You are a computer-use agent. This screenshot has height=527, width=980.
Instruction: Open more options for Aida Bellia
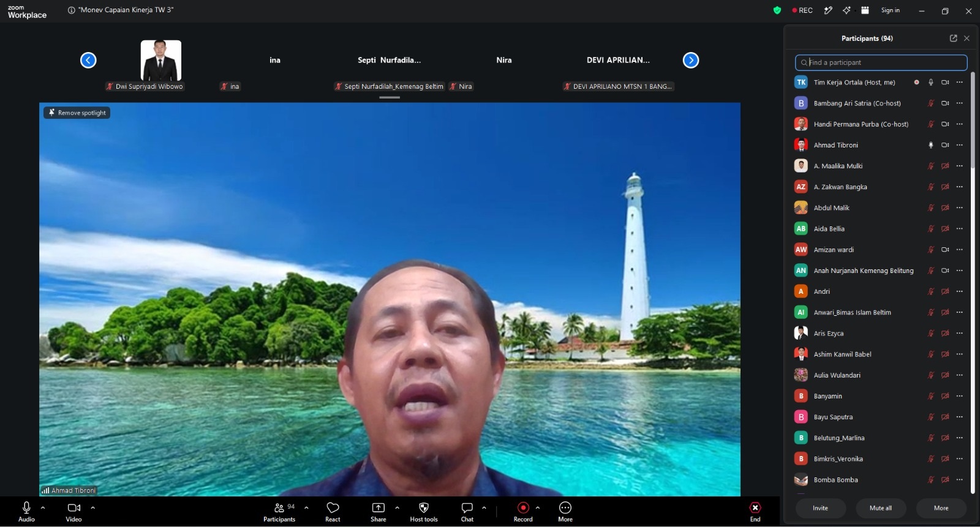pos(959,228)
